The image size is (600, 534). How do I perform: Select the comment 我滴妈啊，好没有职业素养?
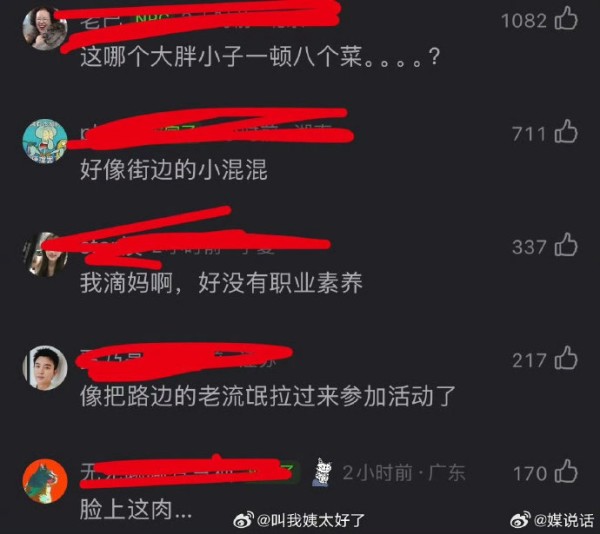point(221,283)
